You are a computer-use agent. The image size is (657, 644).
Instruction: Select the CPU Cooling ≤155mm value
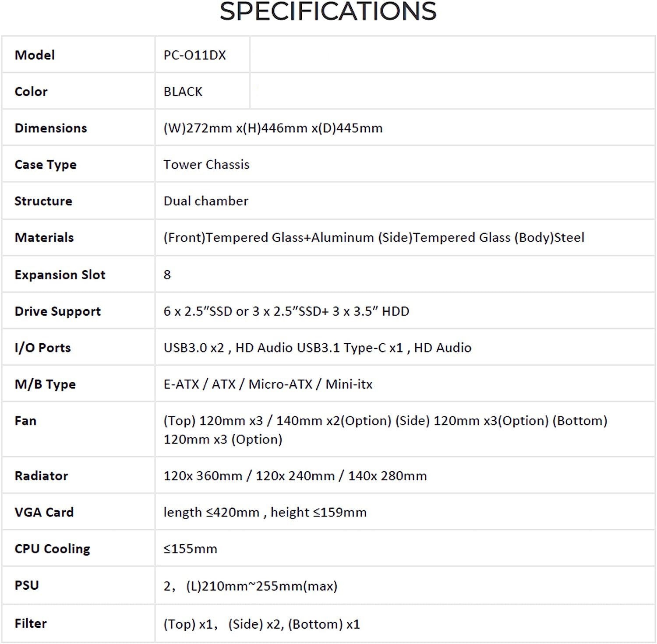[190, 549]
